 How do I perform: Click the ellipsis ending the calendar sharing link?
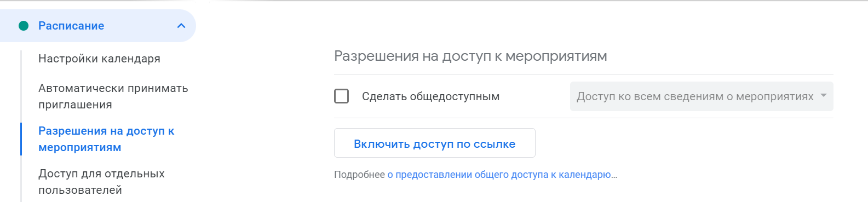click(614, 175)
